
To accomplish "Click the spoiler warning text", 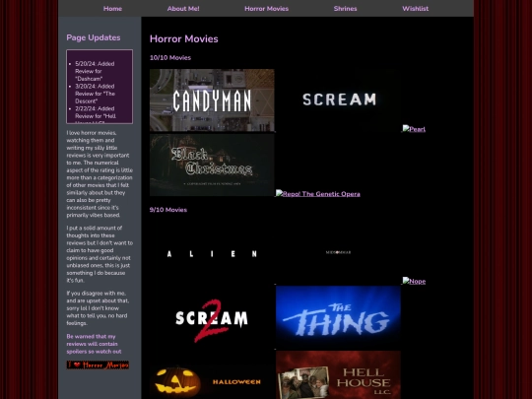I will pos(94,344).
